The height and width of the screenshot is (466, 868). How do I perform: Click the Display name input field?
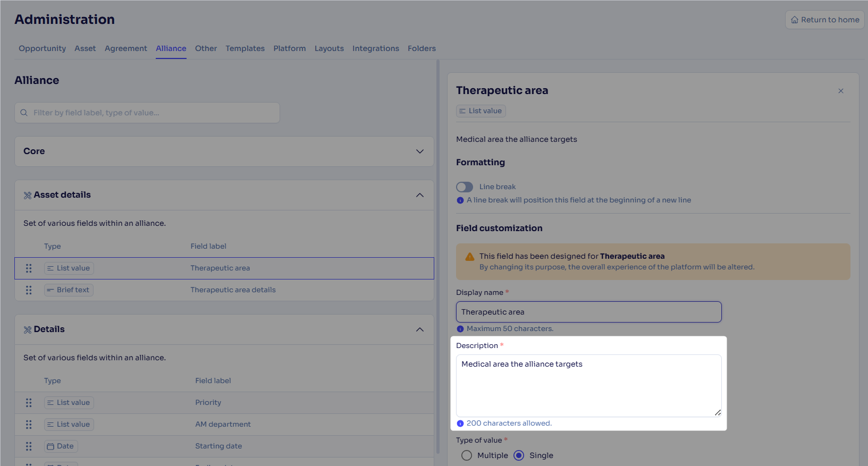tap(589, 312)
